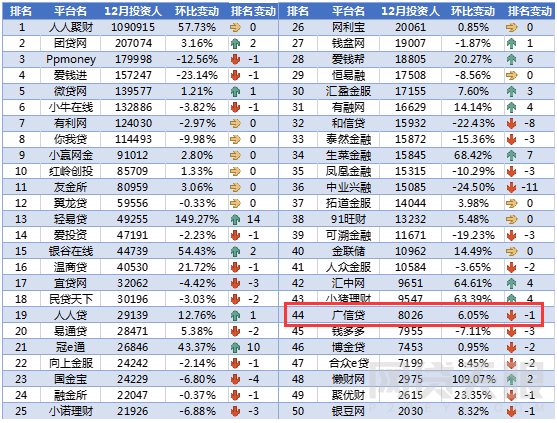557x423 pixels.
Task: Select the platform name 拓道金服
Action: click(x=348, y=203)
